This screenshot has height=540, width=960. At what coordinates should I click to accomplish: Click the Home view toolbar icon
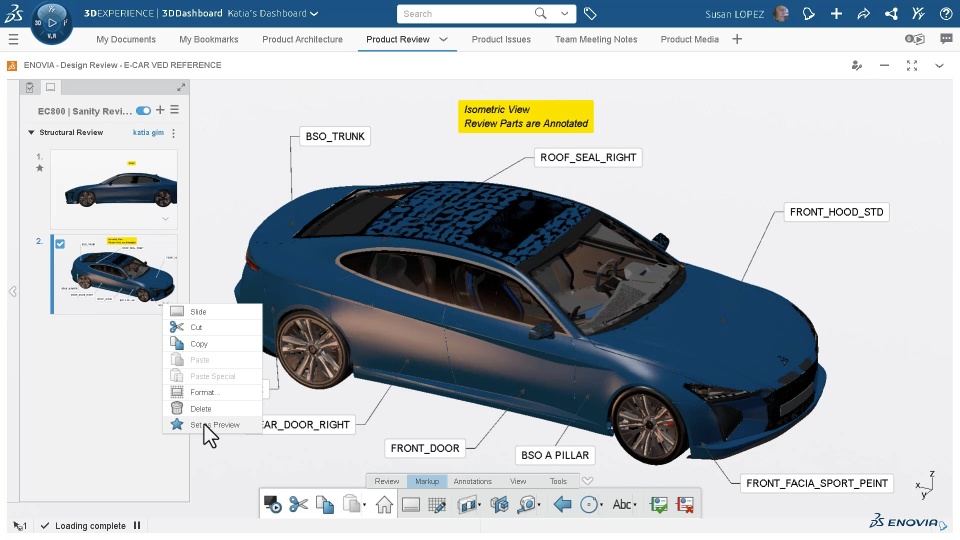click(x=384, y=504)
